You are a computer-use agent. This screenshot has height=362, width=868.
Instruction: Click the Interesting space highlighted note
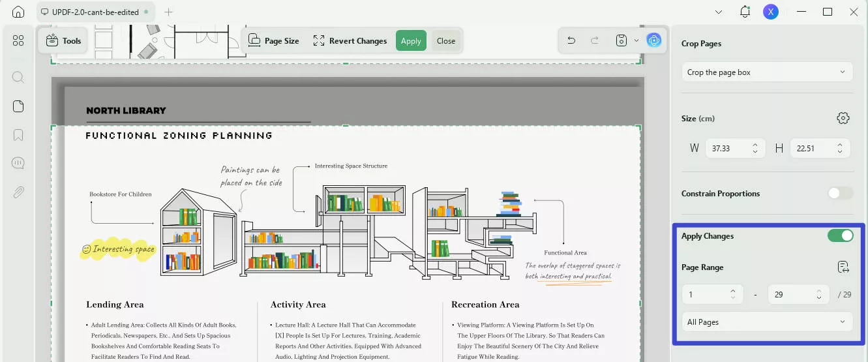(x=119, y=249)
